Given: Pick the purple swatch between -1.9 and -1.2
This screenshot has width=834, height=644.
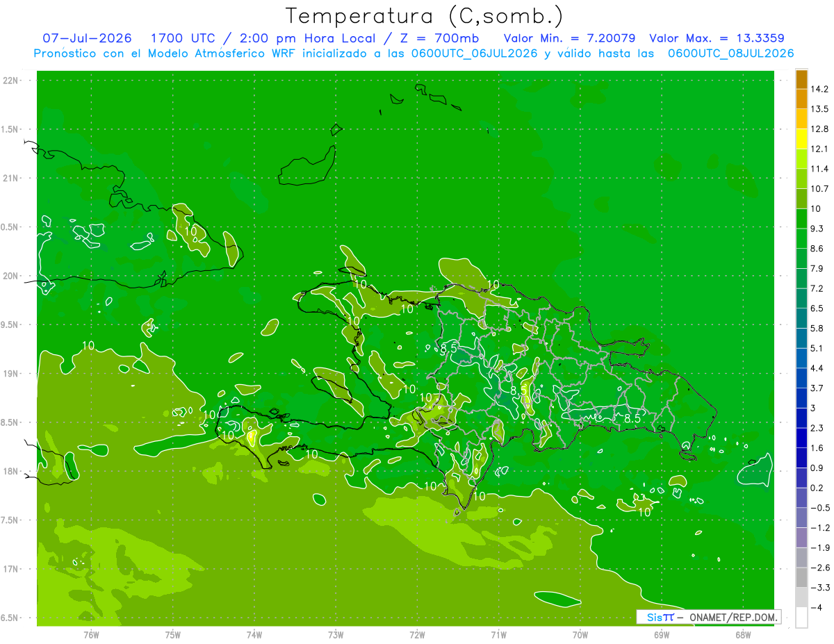Looking at the screenshot, I should (x=801, y=538).
